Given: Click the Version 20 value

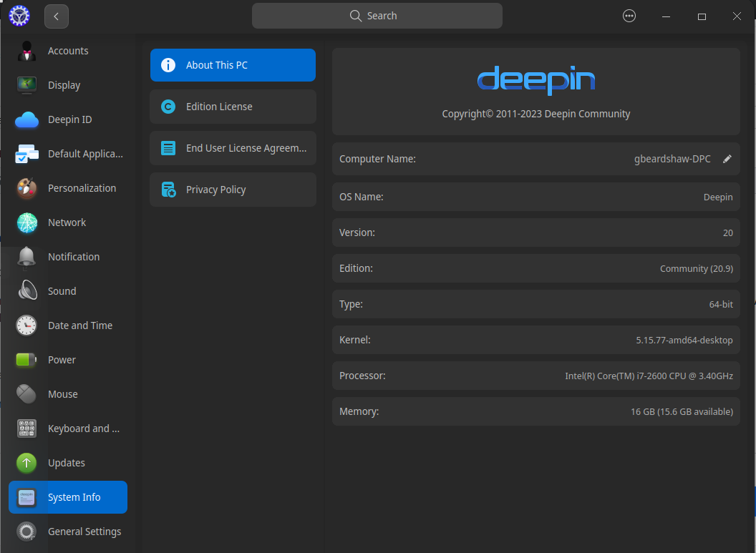Looking at the screenshot, I should pyautogui.click(x=727, y=233).
